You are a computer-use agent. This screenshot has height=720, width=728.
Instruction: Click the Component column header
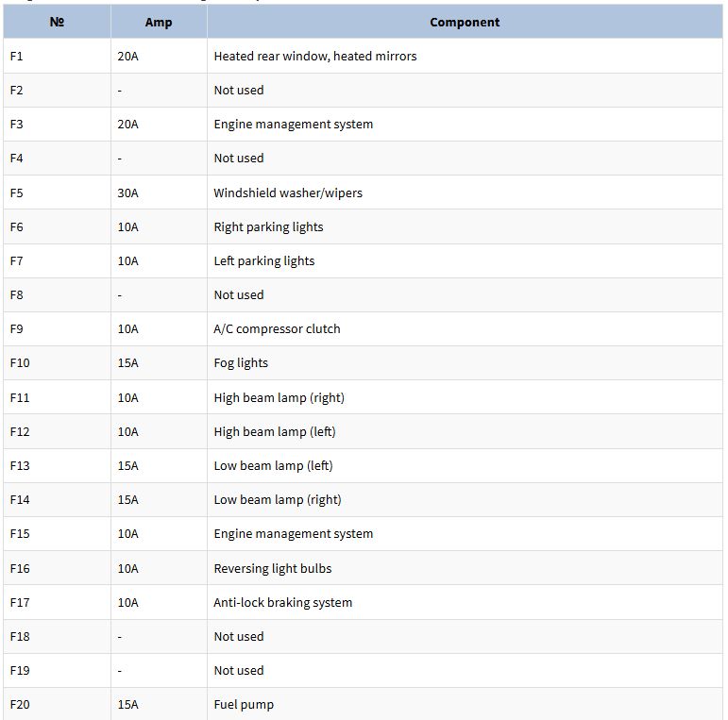[465, 22]
